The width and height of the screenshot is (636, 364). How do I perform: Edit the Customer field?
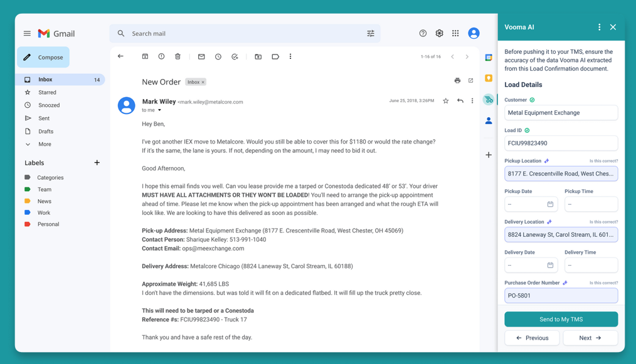[x=561, y=113]
